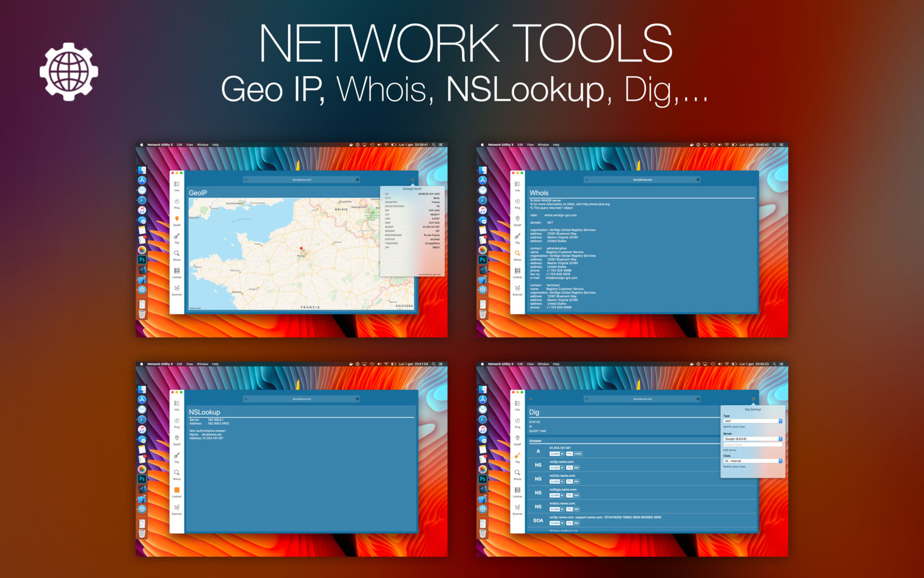Click the custom value field in Dig Settings
Screen dimensions: 924x578
click(753, 444)
